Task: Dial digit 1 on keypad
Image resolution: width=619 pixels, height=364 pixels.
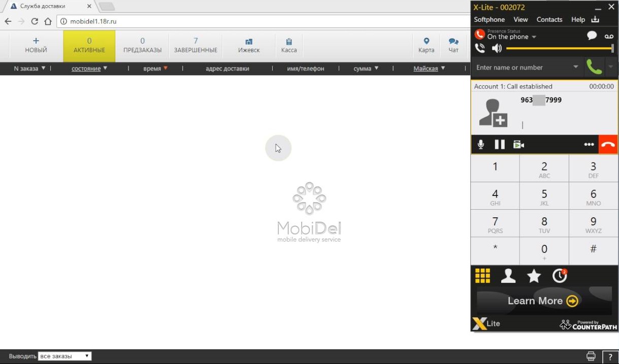Action: click(x=495, y=168)
